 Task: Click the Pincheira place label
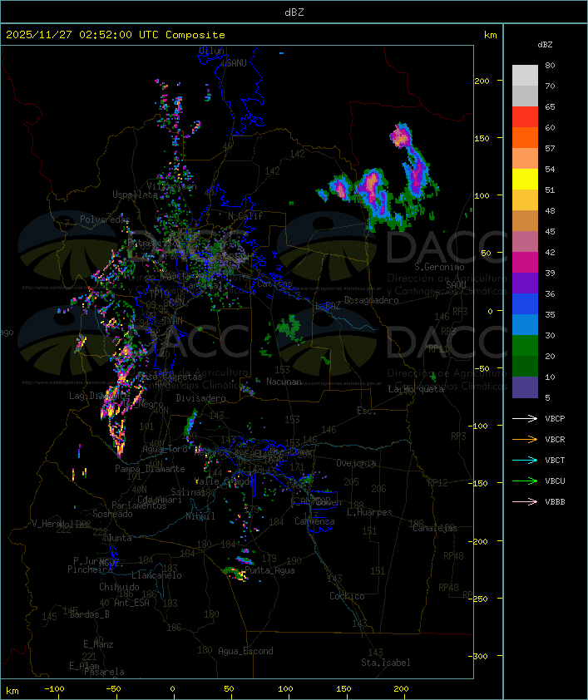(90, 569)
